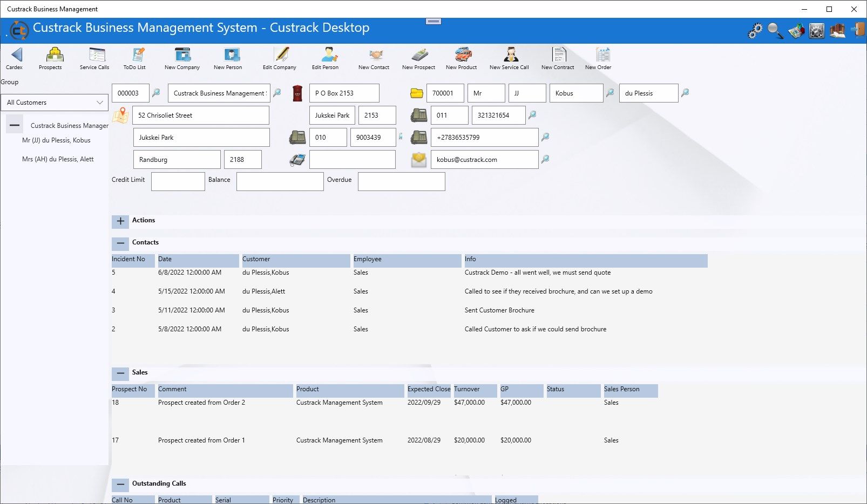Sort sales by Turnover column header
Viewport: 867px width, 504px height.
point(475,391)
